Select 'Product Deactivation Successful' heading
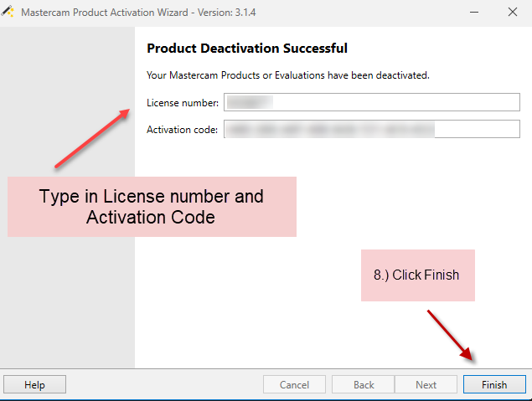The height and width of the screenshot is (401, 532). [247, 48]
